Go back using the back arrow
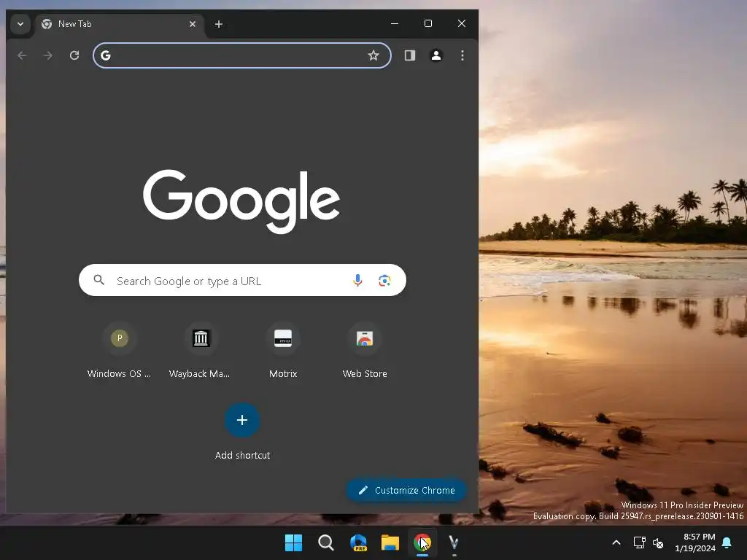747x560 pixels. pos(22,55)
